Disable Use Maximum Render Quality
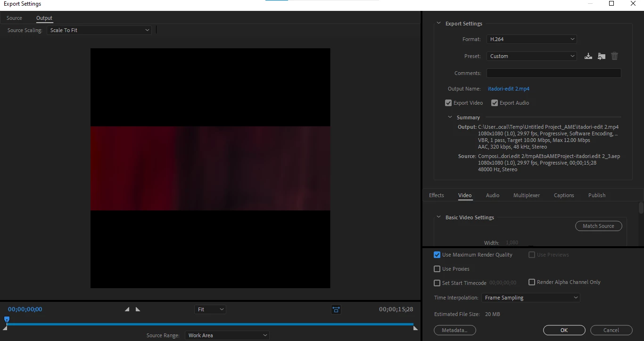 pos(437,255)
